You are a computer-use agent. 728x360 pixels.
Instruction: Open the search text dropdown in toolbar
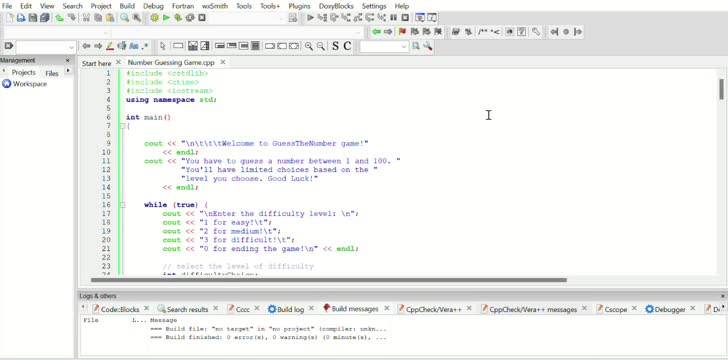[x=71, y=47]
